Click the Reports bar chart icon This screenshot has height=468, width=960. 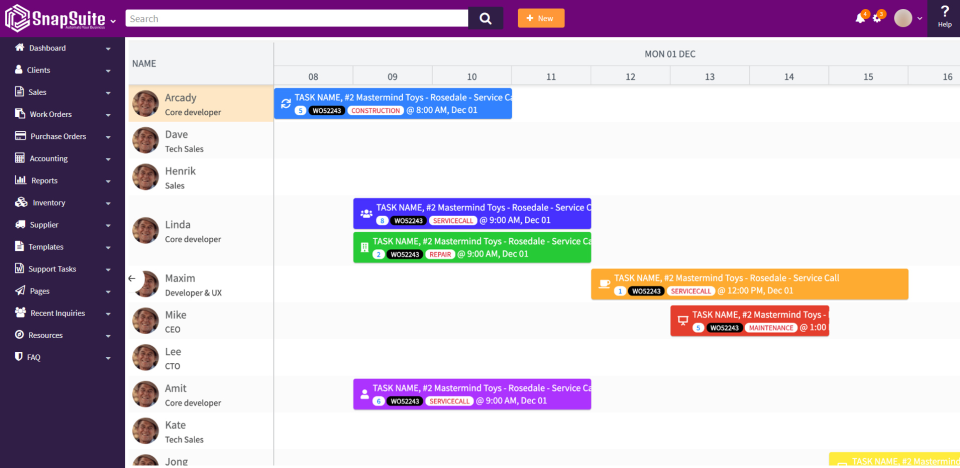[20, 181]
